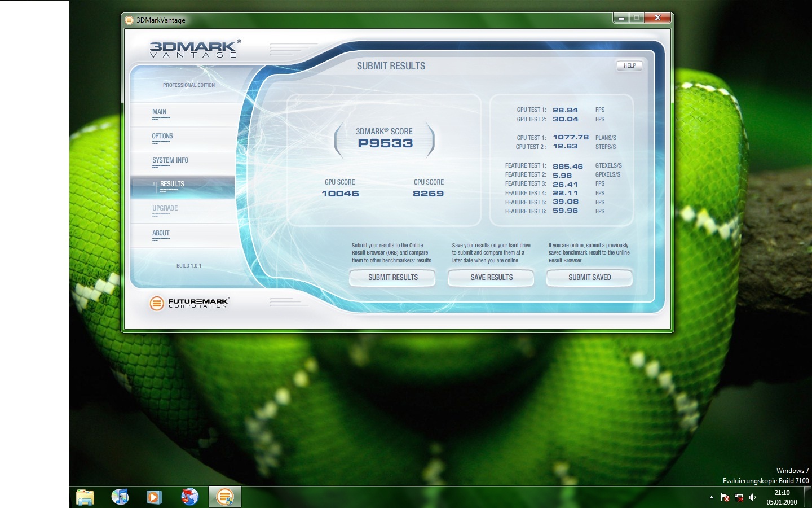Click the BUILD 1.0.1 label

189,266
